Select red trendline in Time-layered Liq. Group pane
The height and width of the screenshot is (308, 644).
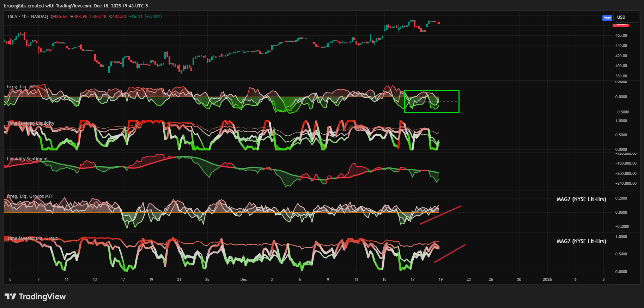(x=450, y=253)
